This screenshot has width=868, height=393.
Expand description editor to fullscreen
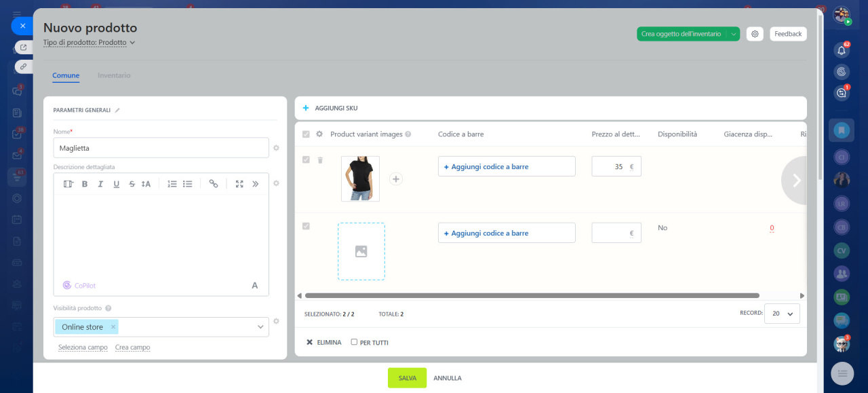click(239, 184)
